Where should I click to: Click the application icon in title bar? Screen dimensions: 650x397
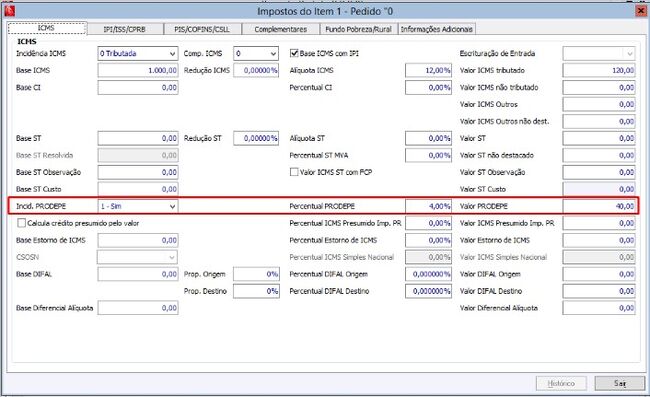coord(9,11)
